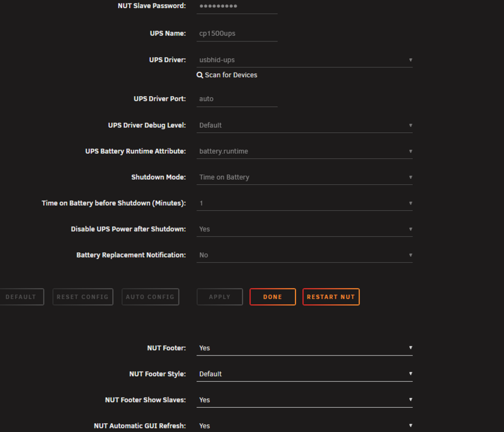
Task: Click Battery Replacement Notification label
Action: 131,255
